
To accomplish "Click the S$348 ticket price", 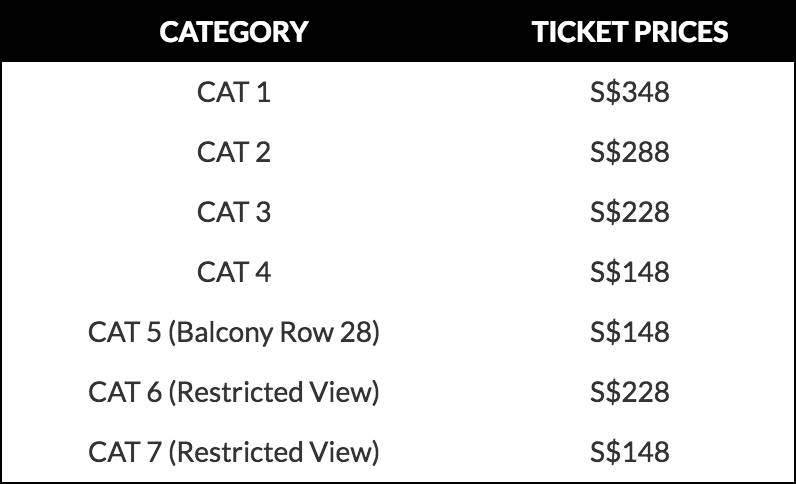I will [x=629, y=93].
